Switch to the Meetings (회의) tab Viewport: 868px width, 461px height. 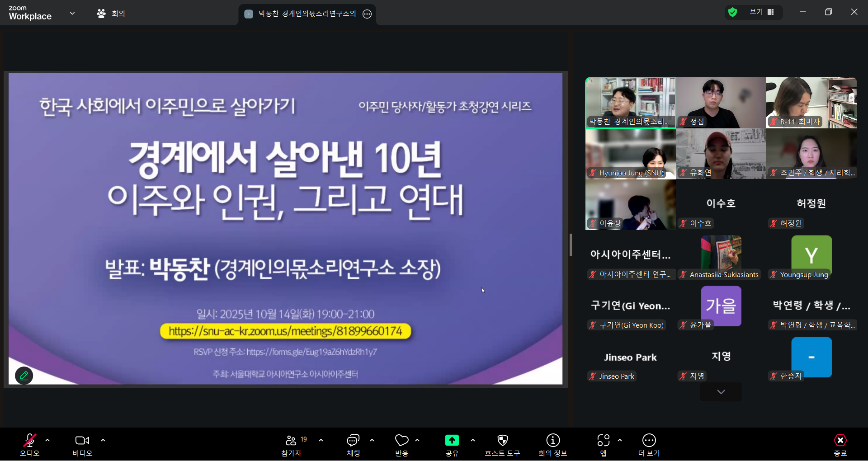[111, 14]
